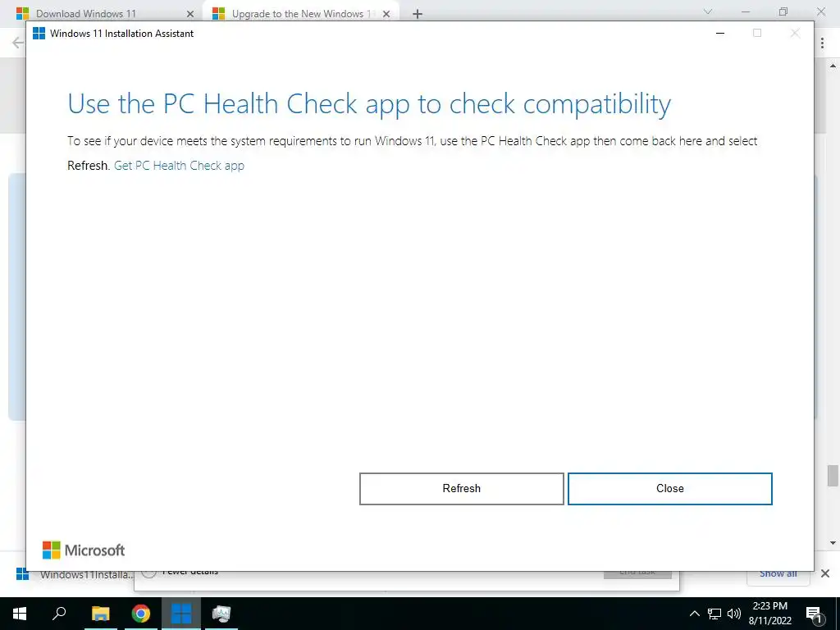840x630 pixels.
Task: Click the Refresh button
Action: tap(461, 489)
